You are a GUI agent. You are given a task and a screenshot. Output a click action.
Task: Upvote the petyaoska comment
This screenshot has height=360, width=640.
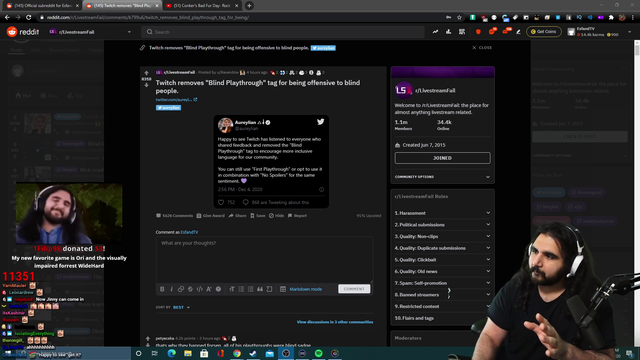(x=148, y=338)
